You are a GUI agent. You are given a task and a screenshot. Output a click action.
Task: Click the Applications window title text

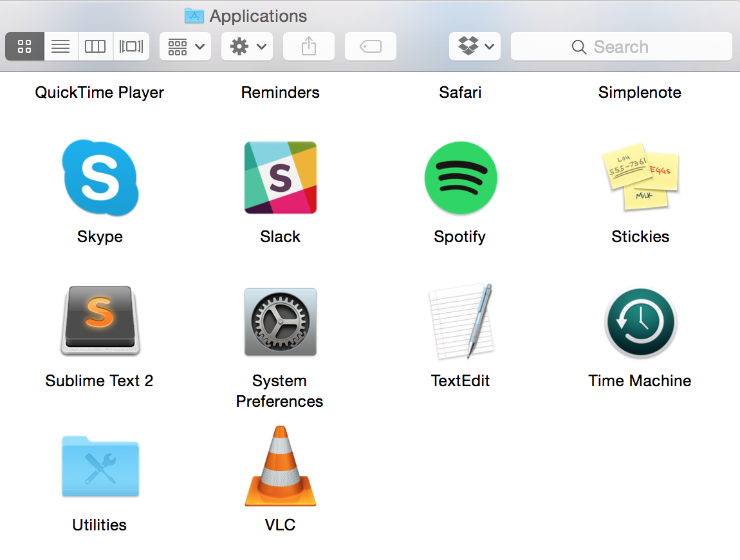coord(258,16)
